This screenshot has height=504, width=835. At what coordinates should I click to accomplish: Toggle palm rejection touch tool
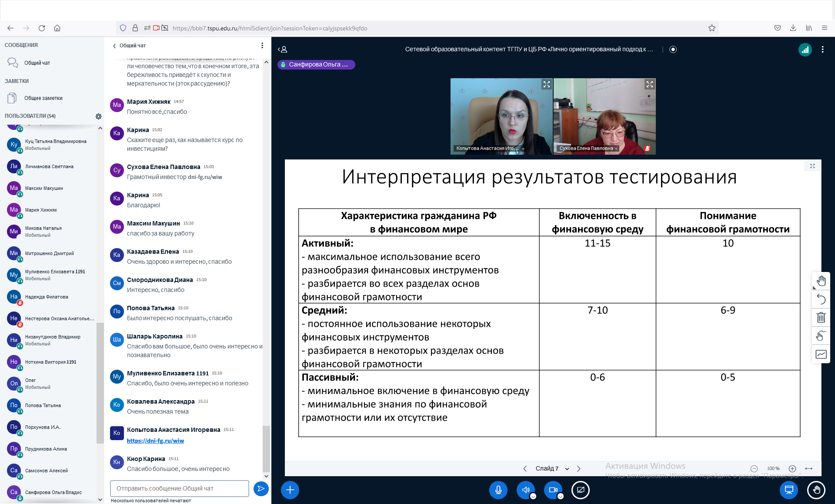[821, 336]
